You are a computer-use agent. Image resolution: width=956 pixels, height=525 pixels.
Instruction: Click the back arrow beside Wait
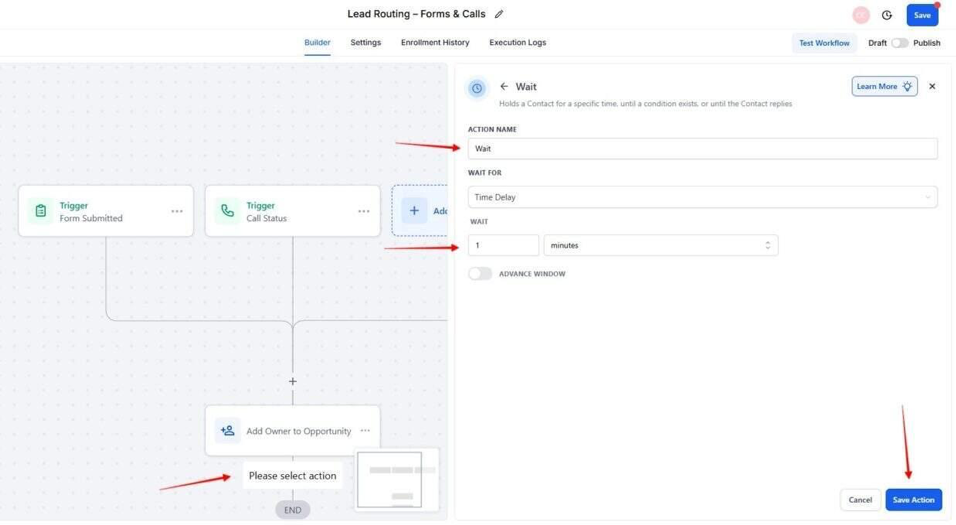point(504,87)
